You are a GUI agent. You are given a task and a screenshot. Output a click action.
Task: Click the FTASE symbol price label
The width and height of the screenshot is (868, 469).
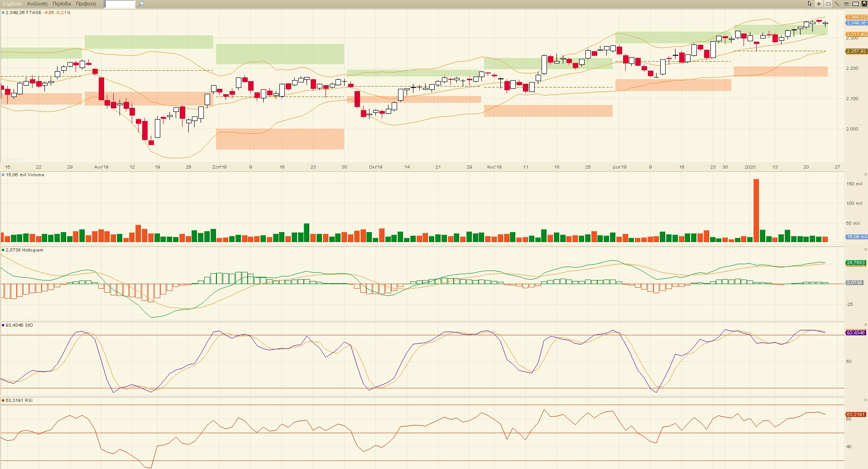(x=24, y=13)
